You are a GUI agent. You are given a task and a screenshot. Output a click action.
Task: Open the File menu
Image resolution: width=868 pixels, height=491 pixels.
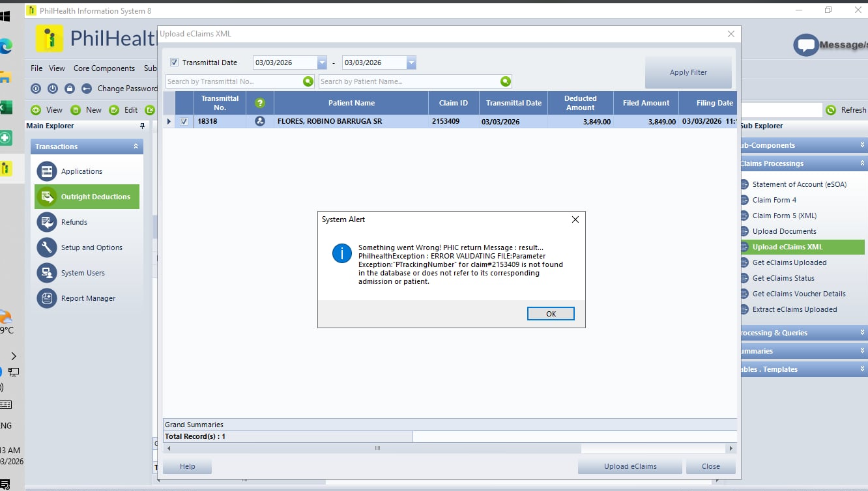coord(36,68)
